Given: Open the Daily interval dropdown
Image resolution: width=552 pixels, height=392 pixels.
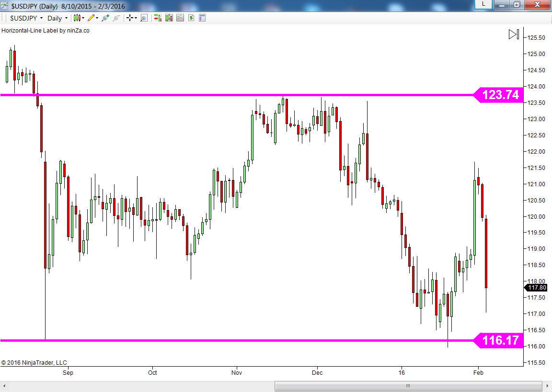Looking at the screenshot, I should point(57,18).
